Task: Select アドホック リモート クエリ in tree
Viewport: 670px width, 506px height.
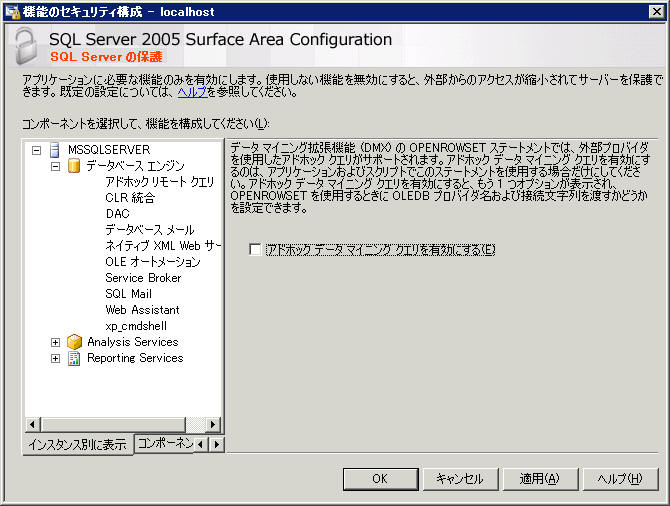Action: [160, 182]
